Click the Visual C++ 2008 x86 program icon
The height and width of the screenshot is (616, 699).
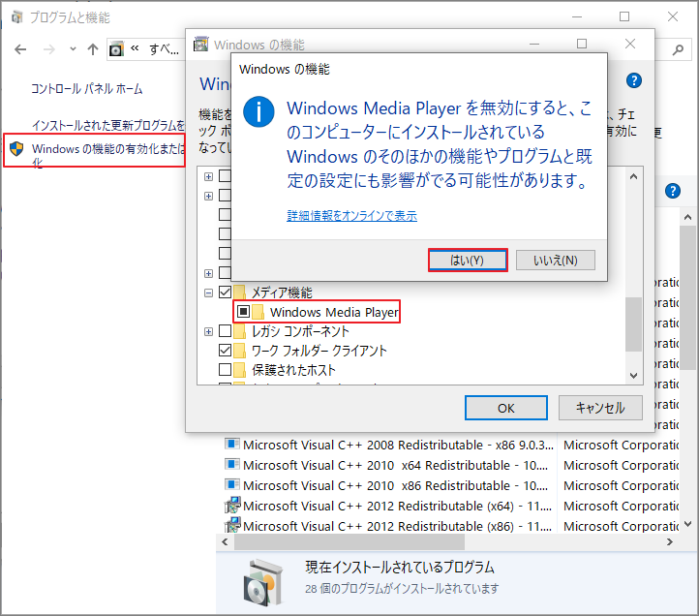231,445
